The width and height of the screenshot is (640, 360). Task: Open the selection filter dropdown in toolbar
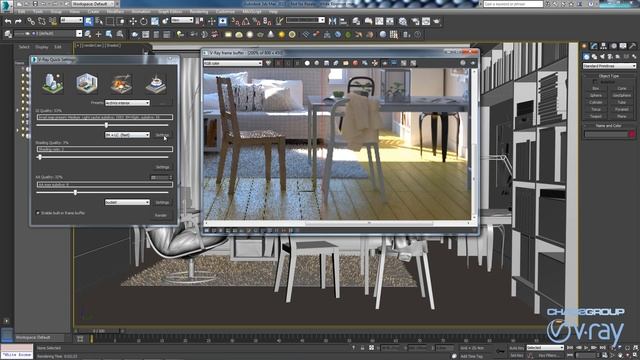71,20
